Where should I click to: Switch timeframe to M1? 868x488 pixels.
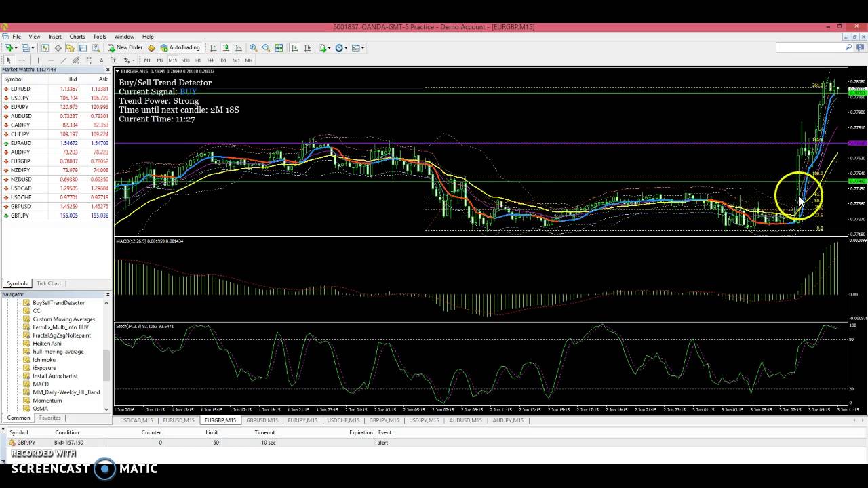(147, 60)
